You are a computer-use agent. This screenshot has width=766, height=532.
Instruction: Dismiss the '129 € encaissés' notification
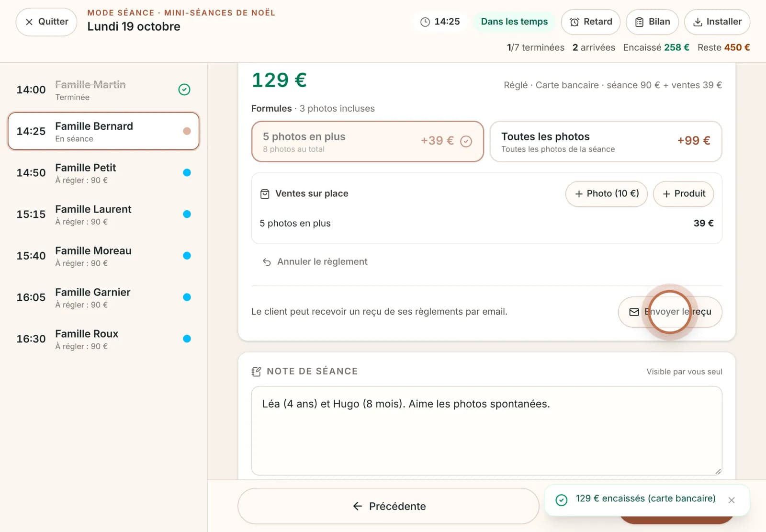pos(732,500)
